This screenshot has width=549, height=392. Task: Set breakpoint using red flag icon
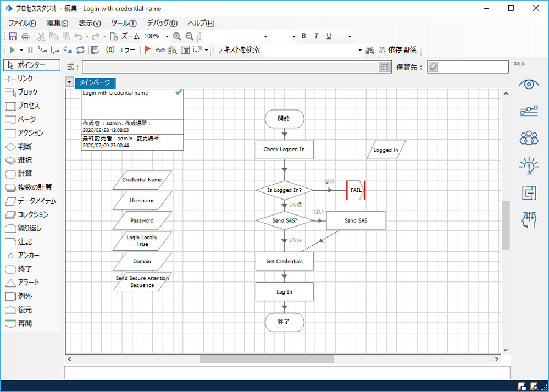click(x=148, y=49)
